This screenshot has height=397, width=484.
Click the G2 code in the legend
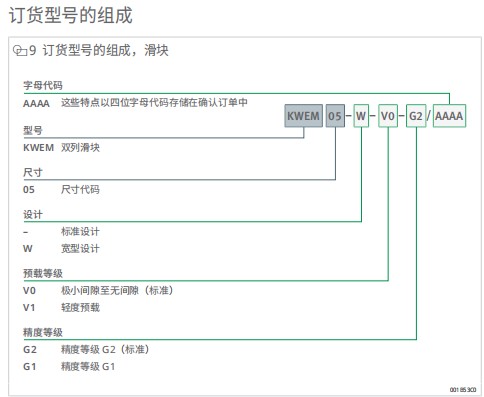pyautogui.click(x=30, y=350)
